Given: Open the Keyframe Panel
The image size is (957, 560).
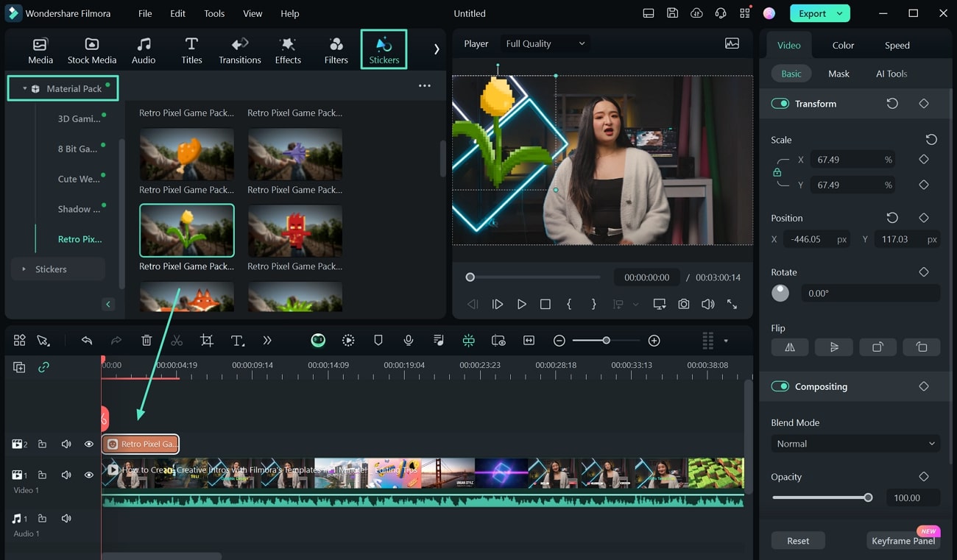Looking at the screenshot, I should click(903, 540).
